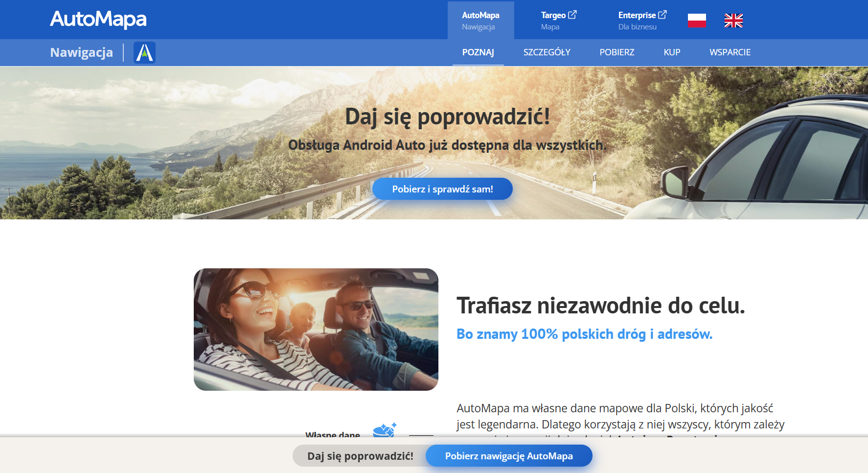Click the Obsługa Android Auto banner text
The image size is (868, 473).
coord(447,145)
